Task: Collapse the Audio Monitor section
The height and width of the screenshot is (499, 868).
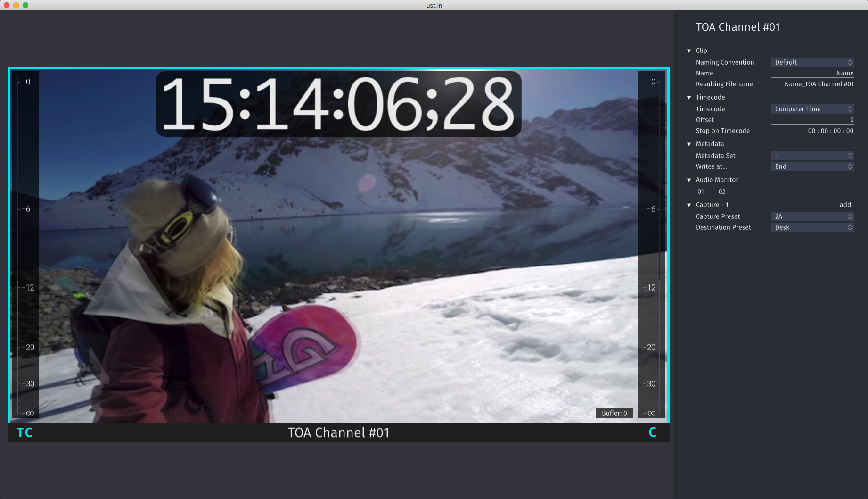Action: point(689,180)
